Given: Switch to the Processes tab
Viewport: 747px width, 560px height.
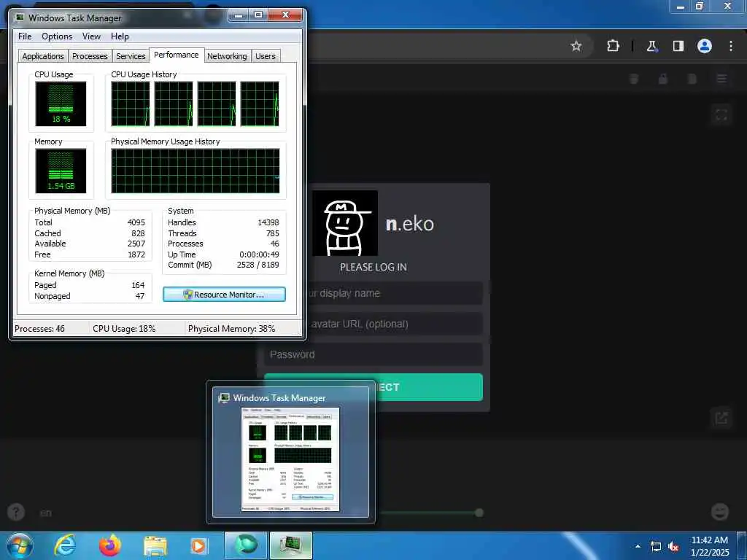Looking at the screenshot, I should 90,56.
